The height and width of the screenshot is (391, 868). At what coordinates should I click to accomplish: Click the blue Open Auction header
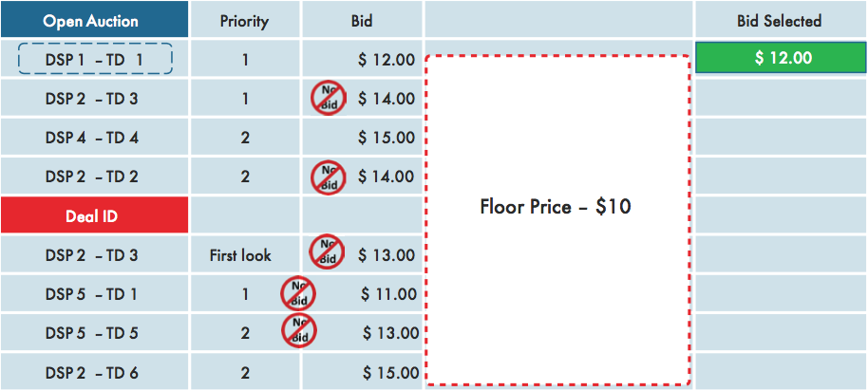click(x=94, y=19)
